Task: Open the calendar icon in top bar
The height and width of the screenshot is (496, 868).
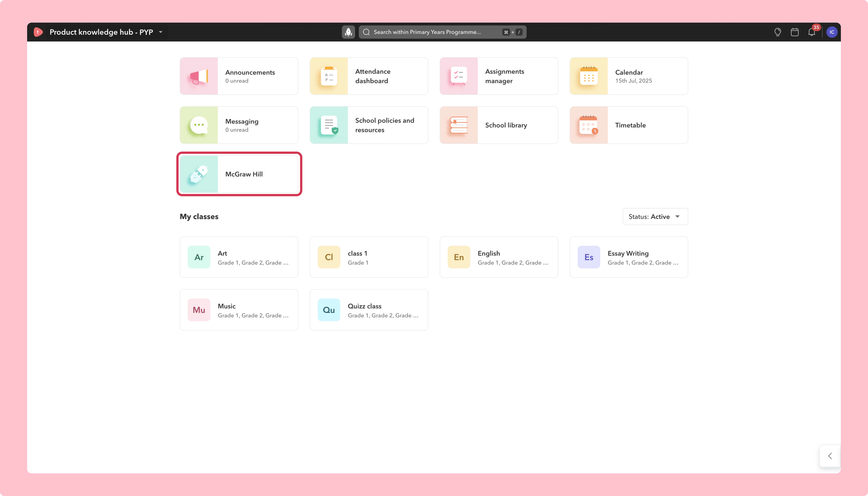Action: 795,32
